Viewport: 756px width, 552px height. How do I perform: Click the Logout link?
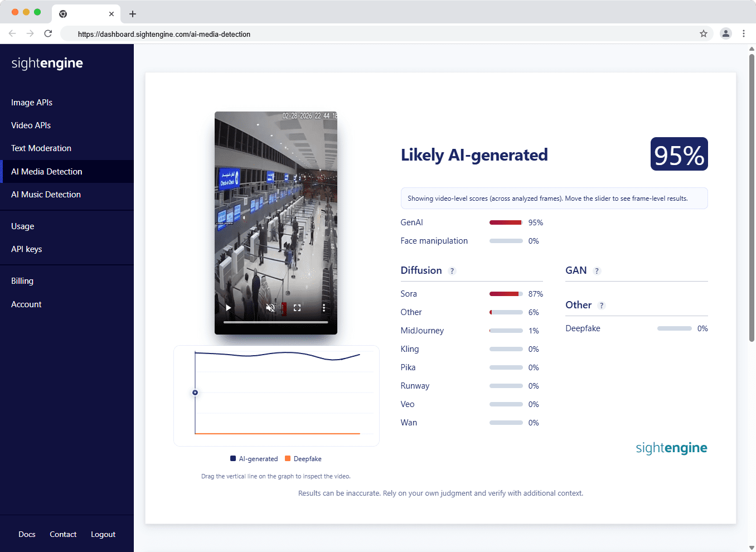tap(103, 534)
